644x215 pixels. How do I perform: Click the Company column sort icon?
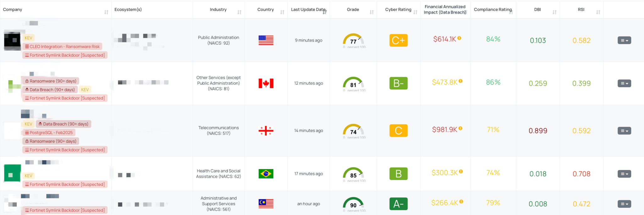tap(106, 12)
